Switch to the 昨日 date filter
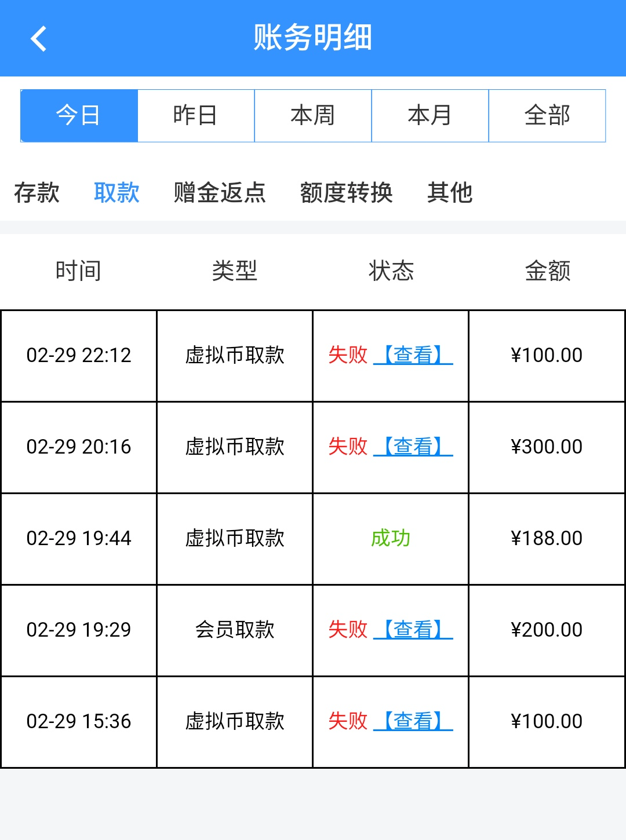The width and height of the screenshot is (626, 840). pos(196,116)
